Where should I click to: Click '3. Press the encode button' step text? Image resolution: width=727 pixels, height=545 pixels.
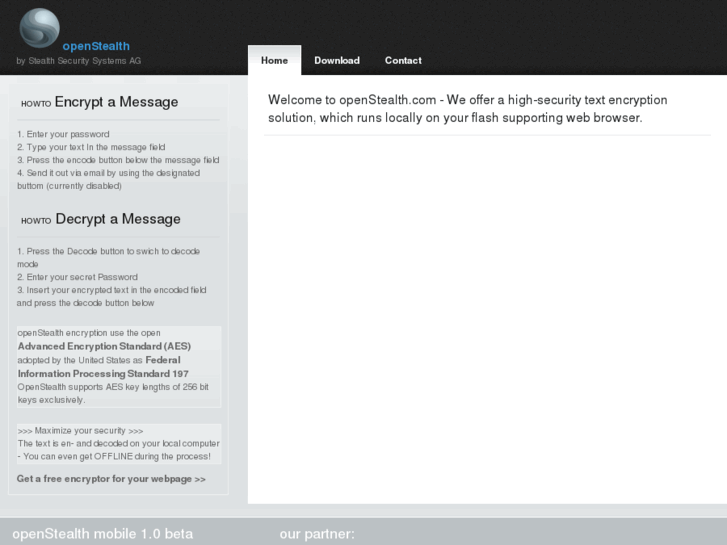point(118,160)
